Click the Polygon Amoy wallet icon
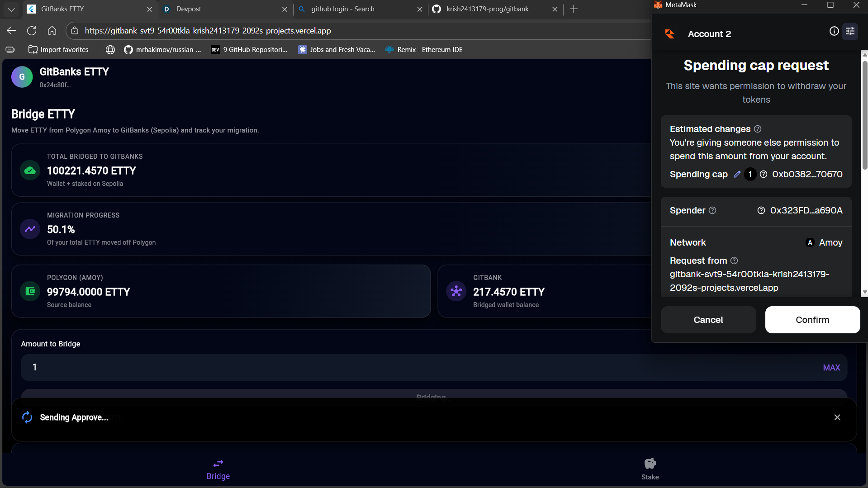The image size is (868, 488). 30,291
